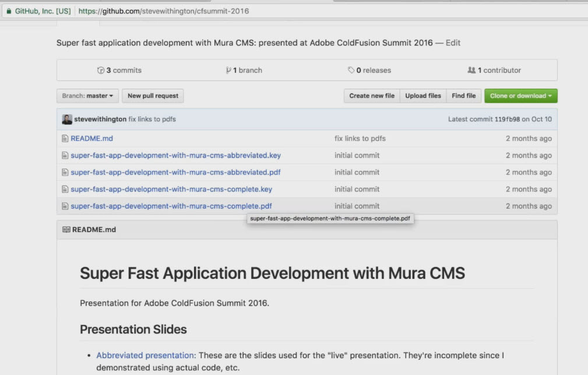Click file icon of mura-cms-complete.pdf
588x375 pixels.
(65, 206)
